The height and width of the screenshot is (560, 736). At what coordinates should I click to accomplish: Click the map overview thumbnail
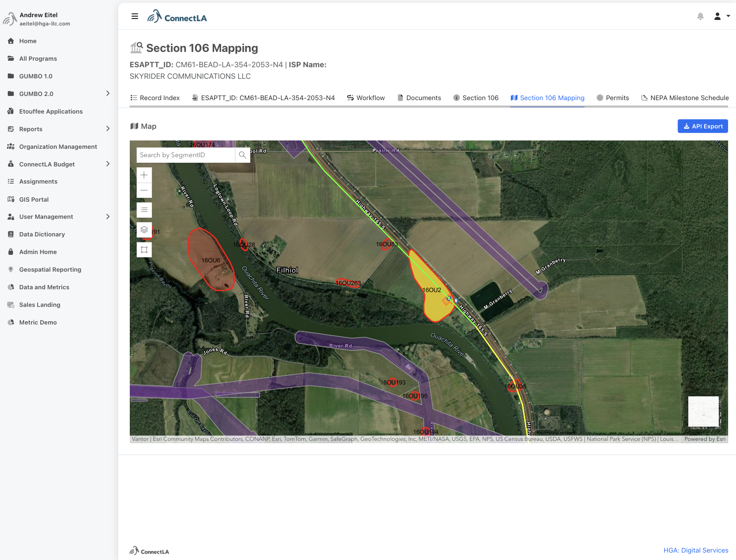click(704, 412)
